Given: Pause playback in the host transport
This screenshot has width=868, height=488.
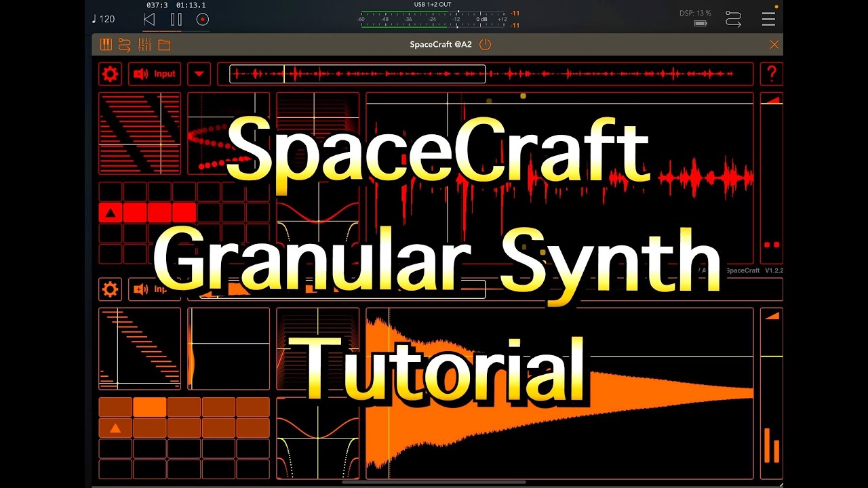Looking at the screenshot, I should (176, 20).
